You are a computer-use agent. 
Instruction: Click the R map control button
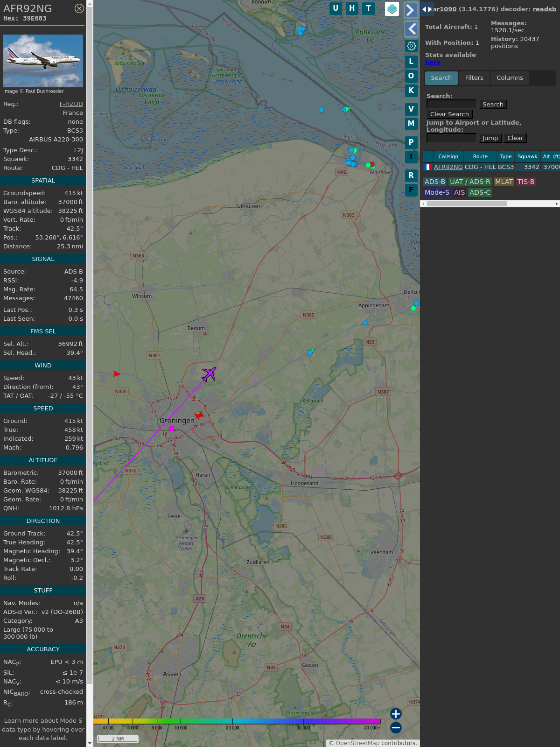pos(411,176)
